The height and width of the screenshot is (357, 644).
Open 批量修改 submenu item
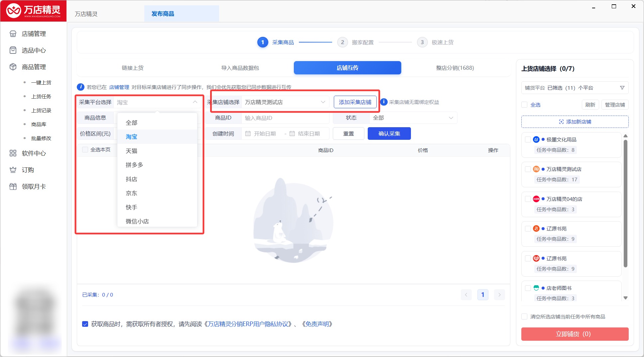(x=41, y=138)
